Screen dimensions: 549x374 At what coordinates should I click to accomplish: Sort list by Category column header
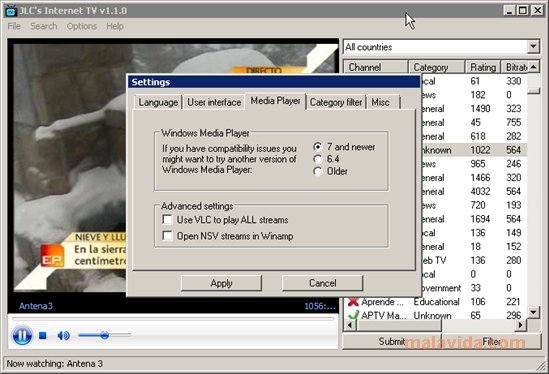tap(437, 67)
